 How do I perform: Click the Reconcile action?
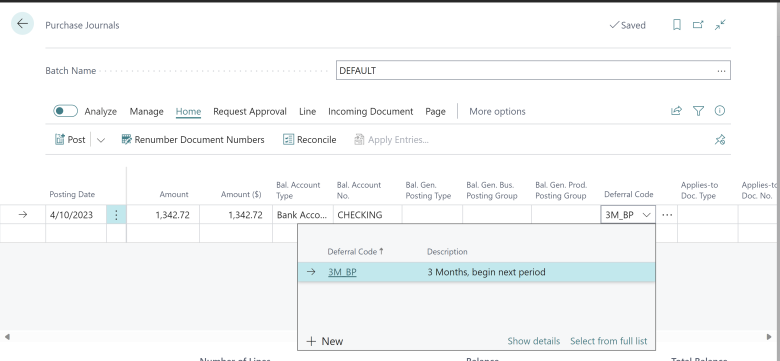[x=309, y=140]
